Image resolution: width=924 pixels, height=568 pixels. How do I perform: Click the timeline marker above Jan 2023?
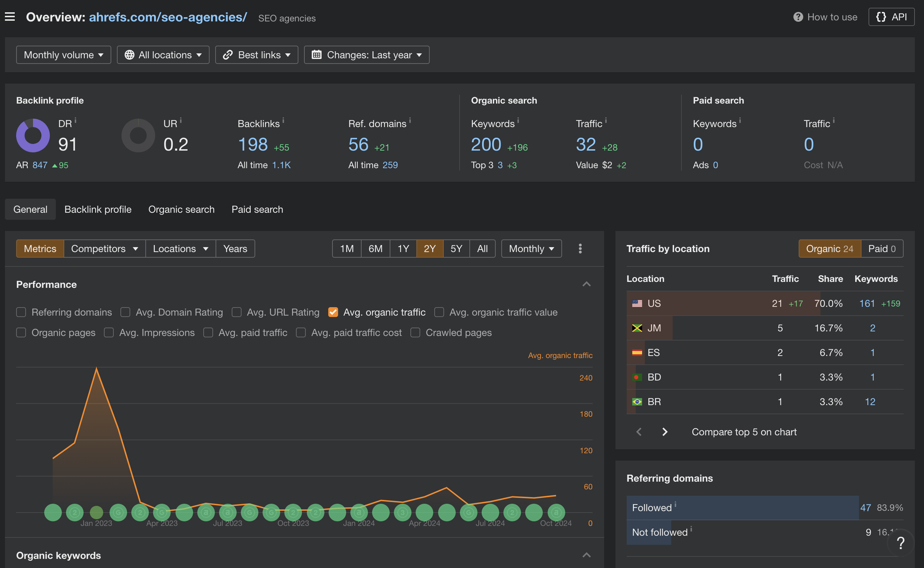(x=97, y=513)
